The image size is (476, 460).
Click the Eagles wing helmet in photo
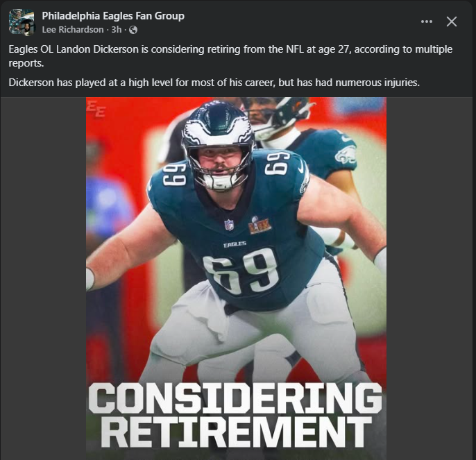coord(219,128)
